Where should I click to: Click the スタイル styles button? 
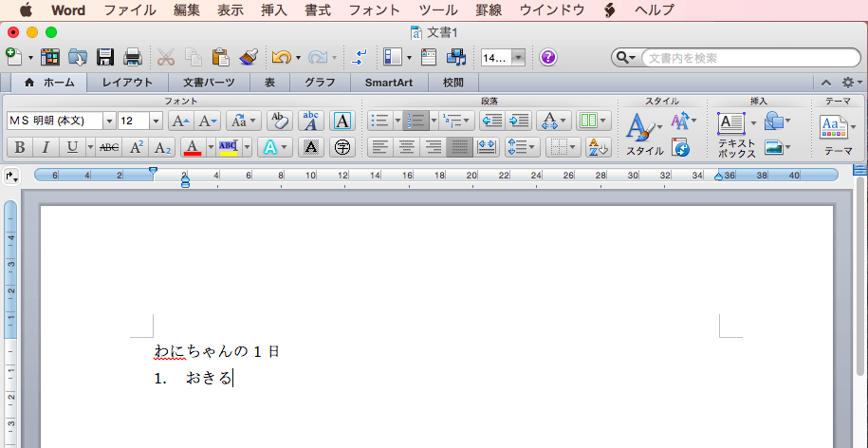click(645, 134)
